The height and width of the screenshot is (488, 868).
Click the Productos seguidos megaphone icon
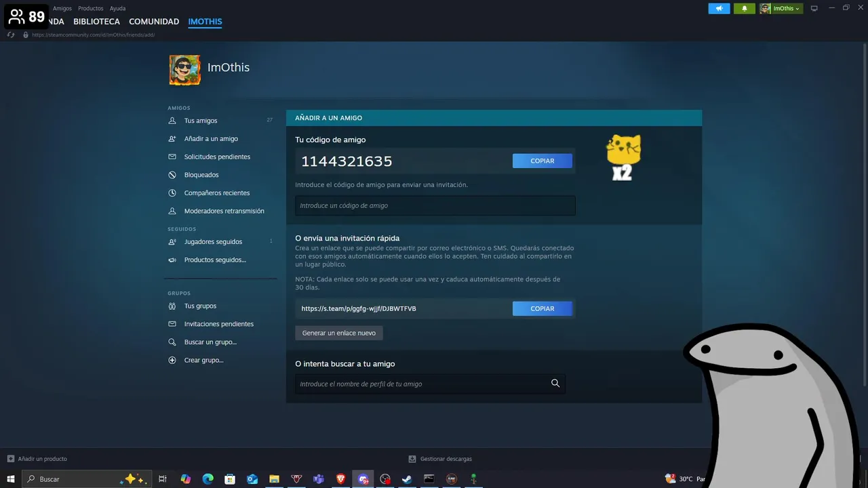pyautogui.click(x=172, y=260)
